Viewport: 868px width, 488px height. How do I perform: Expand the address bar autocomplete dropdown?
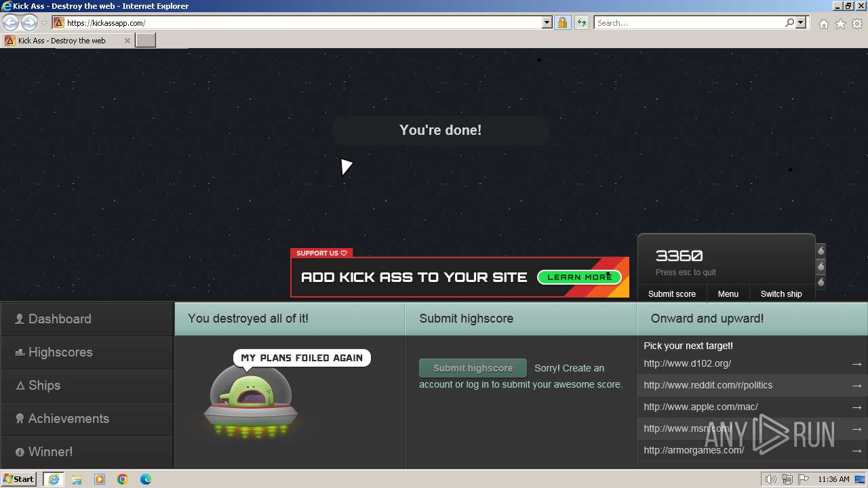coord(547,22)
